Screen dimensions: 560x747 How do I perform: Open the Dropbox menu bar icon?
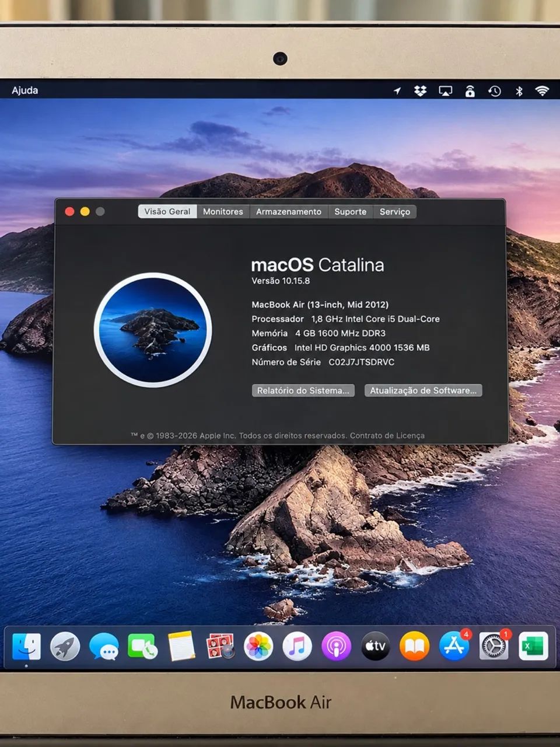pyautogui.click(x=420, y=91)
